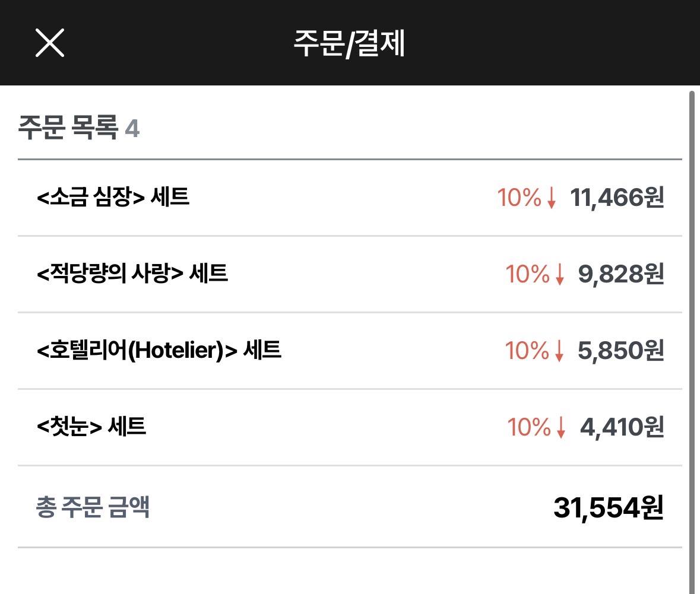Screen dimensions: 700x594
Task: Open the <적당량의 사랑> 세트 item
Action: [x=132, y=274]
